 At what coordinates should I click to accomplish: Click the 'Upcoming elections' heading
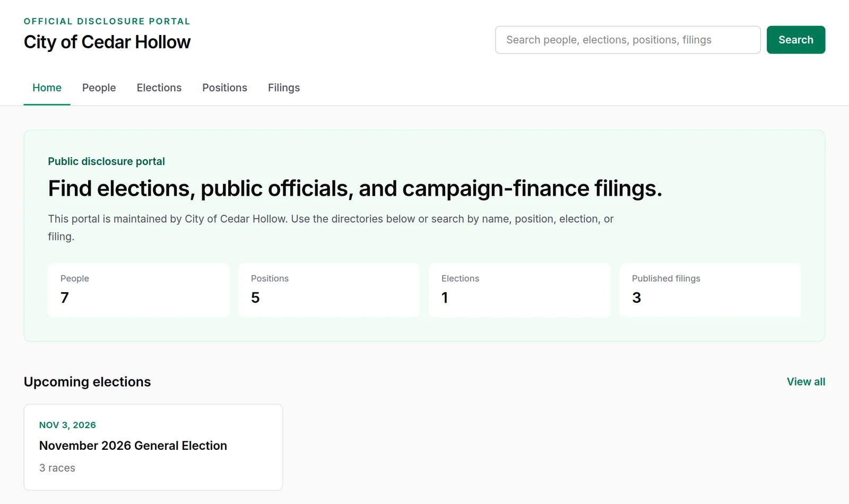click(88, 382)
